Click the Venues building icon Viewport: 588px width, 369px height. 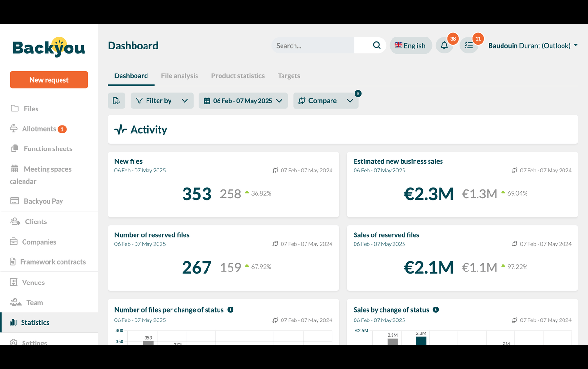pyautogui.click(x=14, y=283)
